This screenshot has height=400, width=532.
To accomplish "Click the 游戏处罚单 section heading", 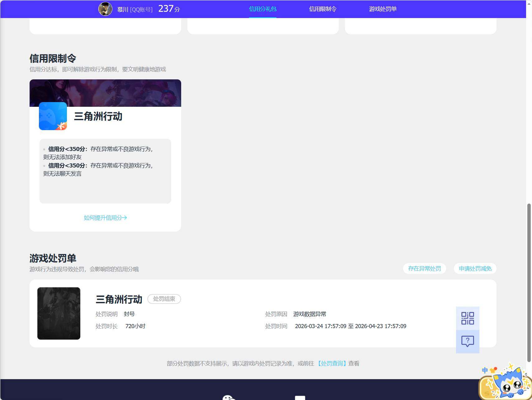I will 53,258.
